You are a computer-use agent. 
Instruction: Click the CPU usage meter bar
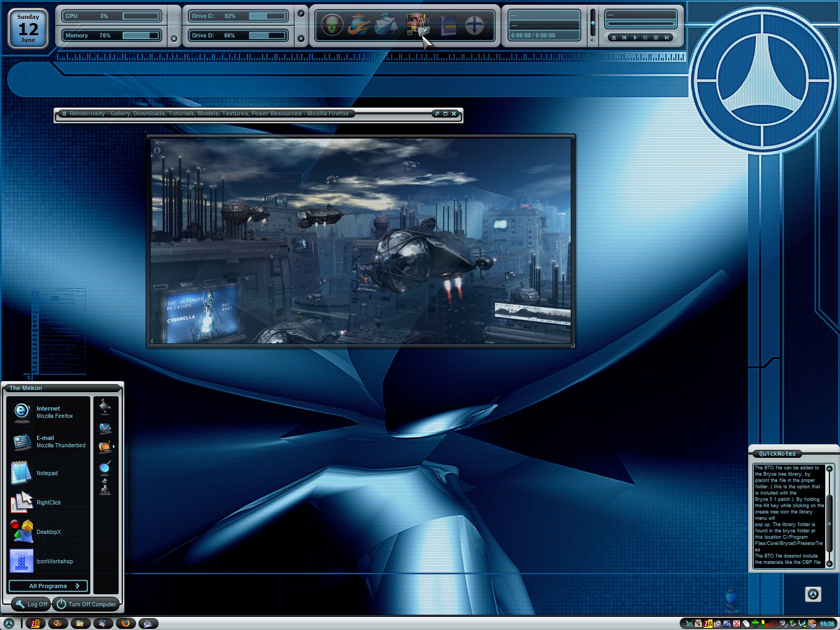(x=141, y=16)
